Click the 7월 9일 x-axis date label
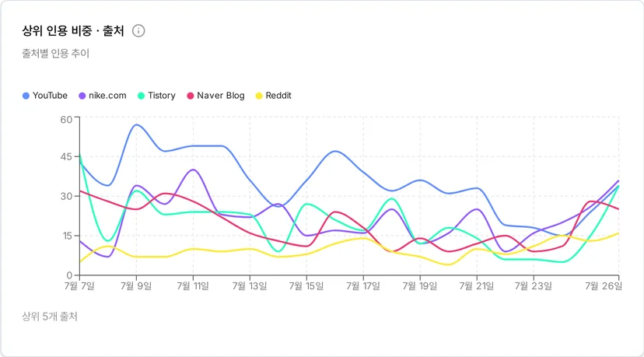The image size is (644, 357). click(136, 286)
